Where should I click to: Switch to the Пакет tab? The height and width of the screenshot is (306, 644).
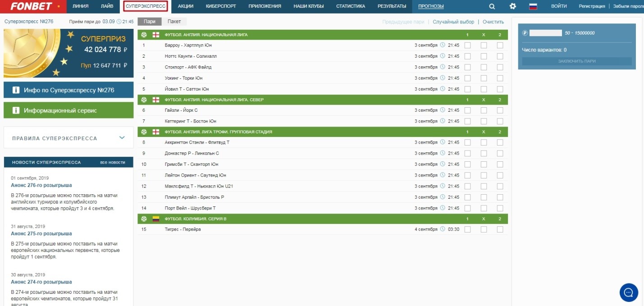point(174,22)
